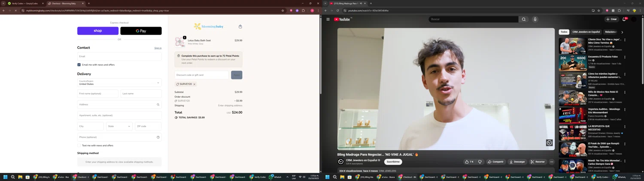
Task: Open the State dropdown
Action: 119,126
